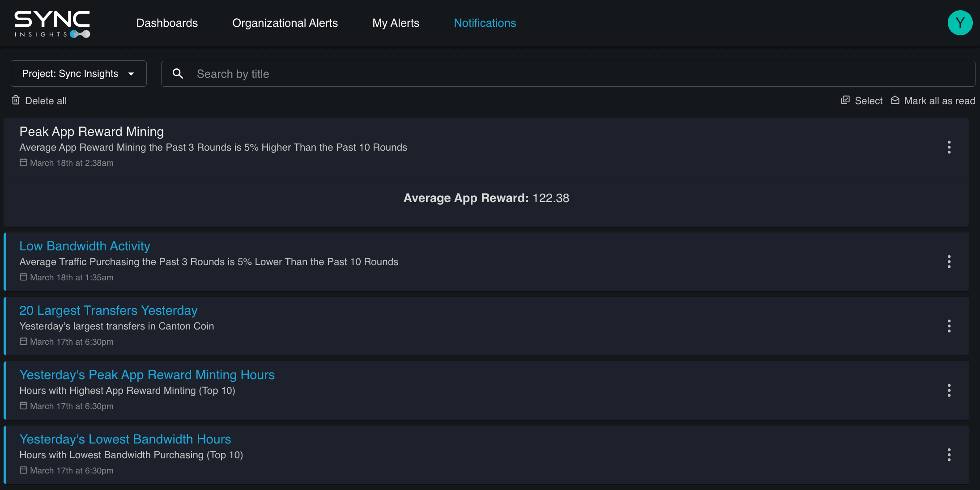Click the SYNC Insights logo
Screen dimensions: 980x490
51,23
